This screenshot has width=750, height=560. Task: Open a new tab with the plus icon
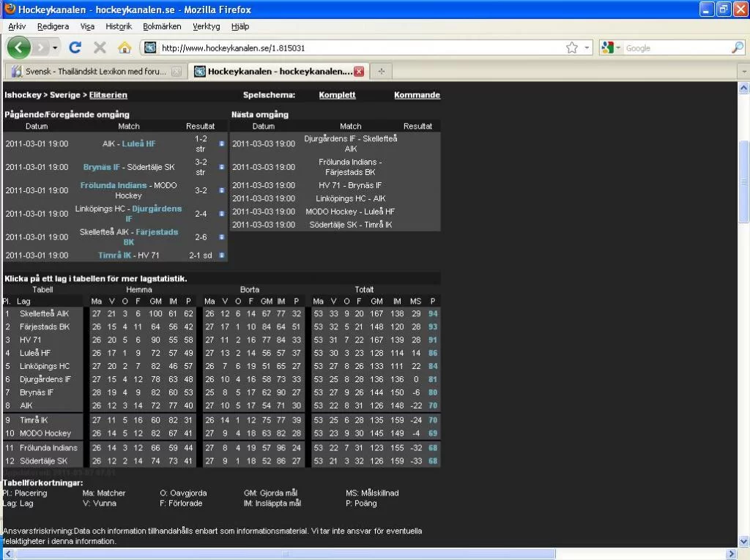381,71
